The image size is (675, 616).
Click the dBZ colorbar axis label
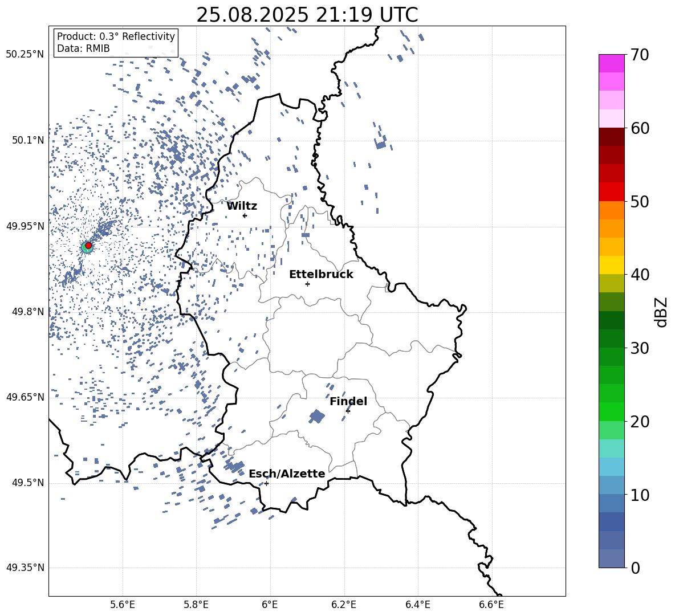click(661, 312)
